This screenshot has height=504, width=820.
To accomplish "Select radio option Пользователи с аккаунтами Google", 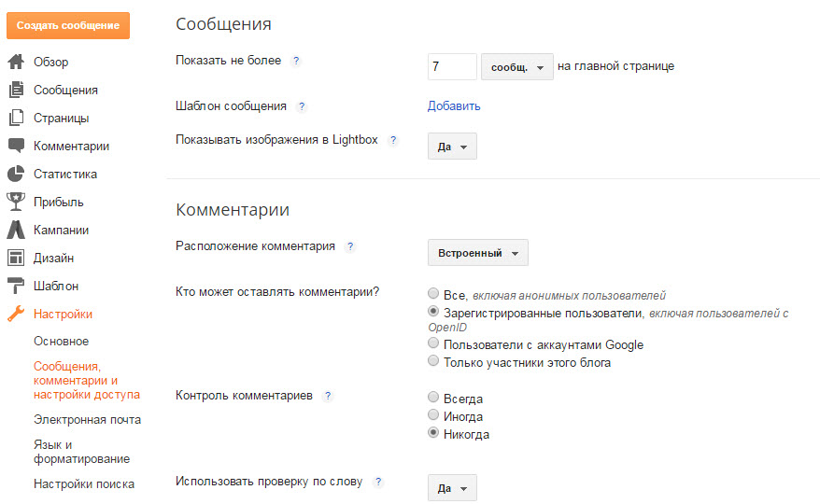I will click(x=433, y=344).
